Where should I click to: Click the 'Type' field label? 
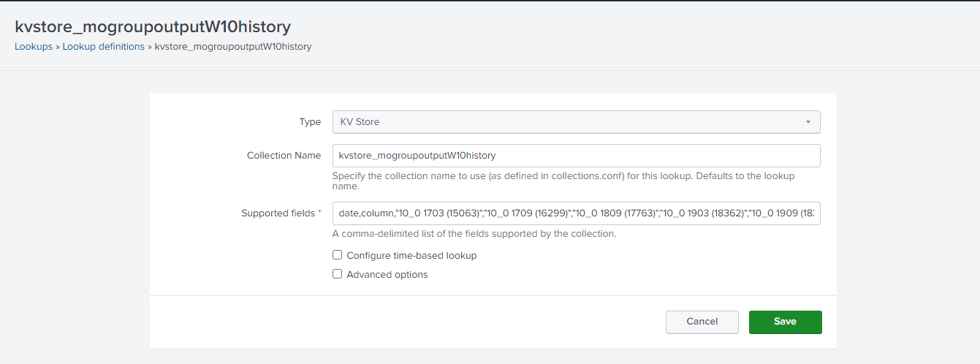click(x=310, y=122)
